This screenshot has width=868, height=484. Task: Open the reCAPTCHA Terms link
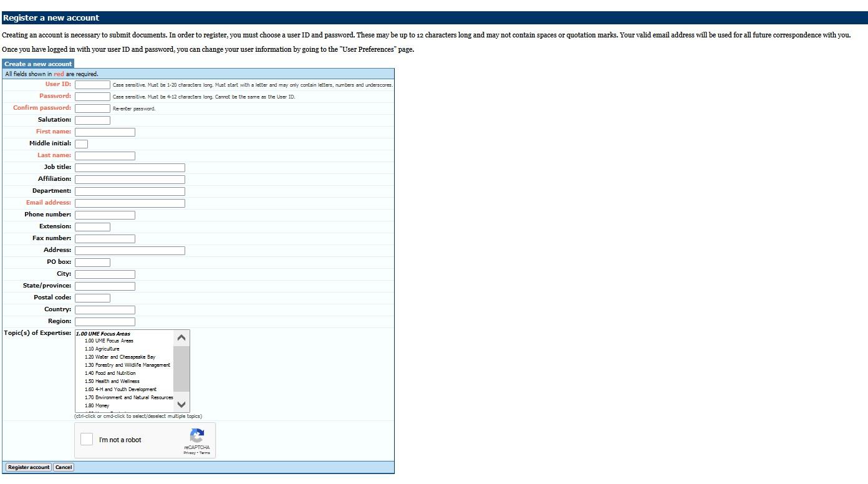point(205,453)
